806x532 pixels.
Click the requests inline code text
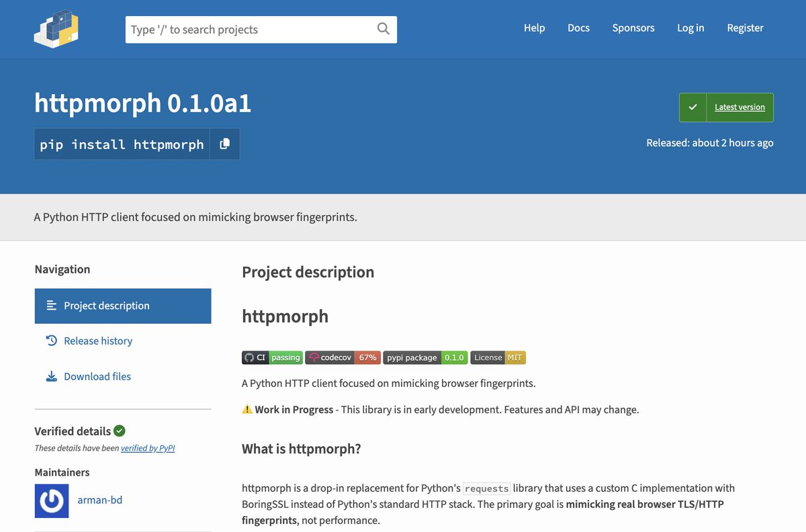[x=487, y=488]
